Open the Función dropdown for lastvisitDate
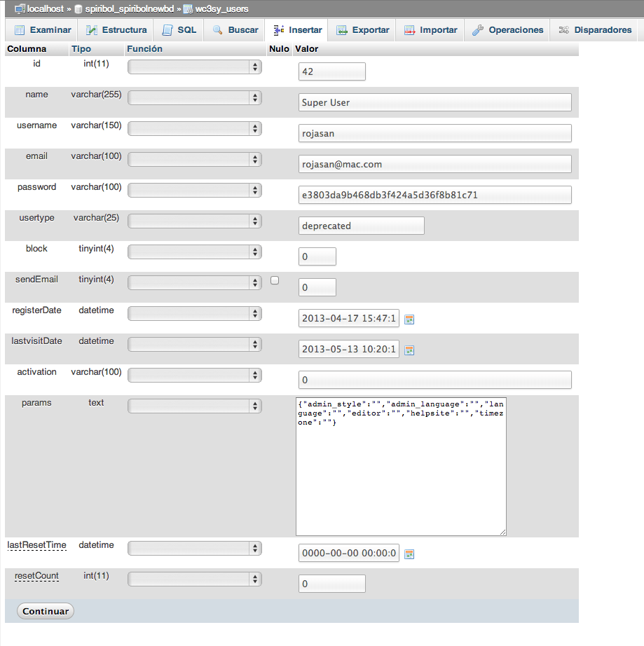 pos(195,345)
